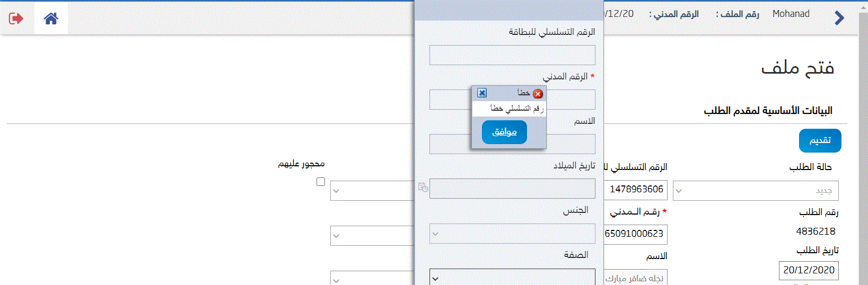Click the home icon in the header

click(x=51, y=19)
